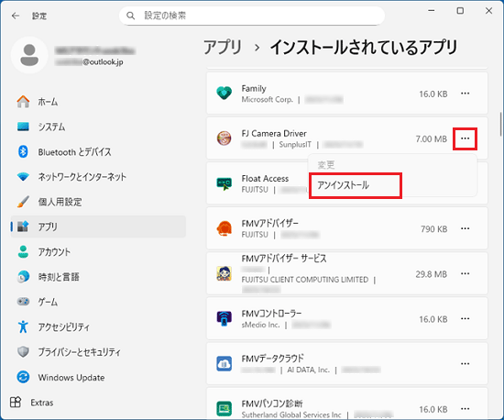
Task: Click the システム monitor icon
Action: click(23, 127)
